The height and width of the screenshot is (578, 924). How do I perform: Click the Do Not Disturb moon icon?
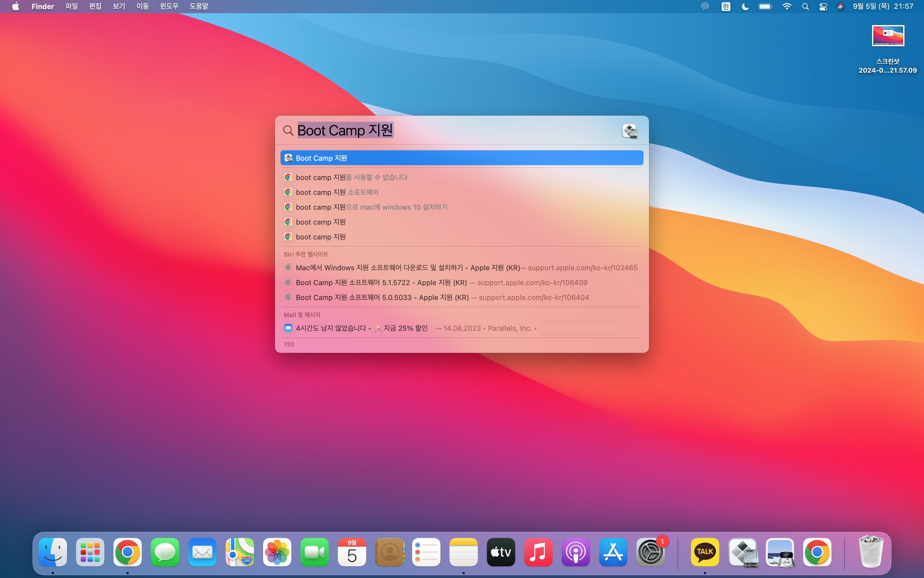pyautogui.click(x=745, y=7)
